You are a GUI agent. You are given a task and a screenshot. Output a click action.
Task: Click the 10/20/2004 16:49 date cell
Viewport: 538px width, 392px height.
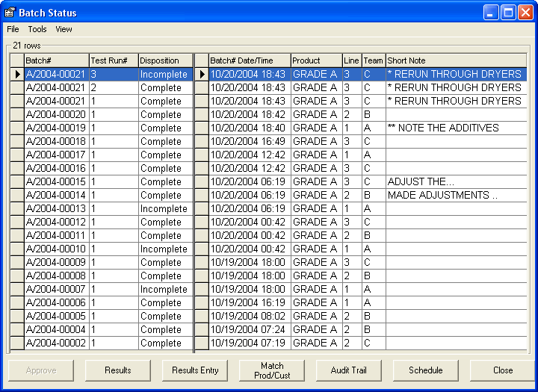(x=250, y=141)
